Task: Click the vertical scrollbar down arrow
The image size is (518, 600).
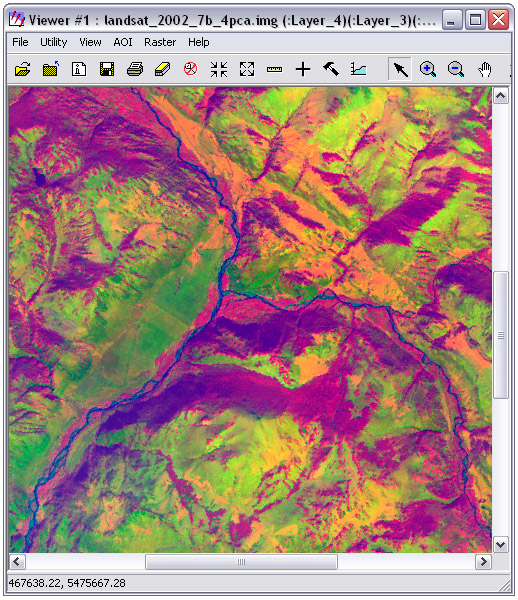Action: (x=501, y=544)
